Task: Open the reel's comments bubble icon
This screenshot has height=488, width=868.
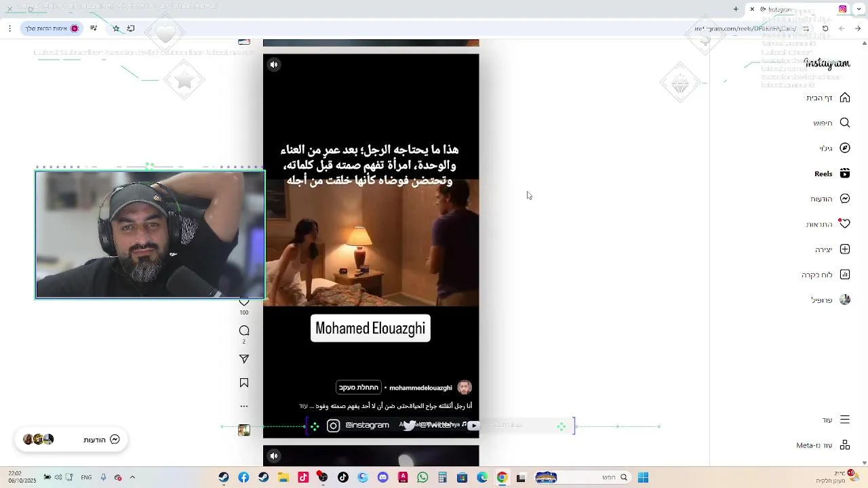Action: tap(244, 331)
